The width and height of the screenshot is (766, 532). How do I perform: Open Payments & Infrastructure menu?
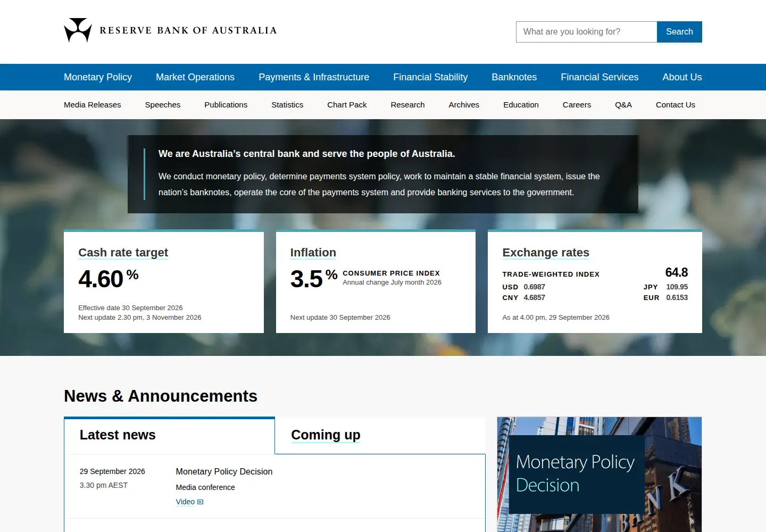click(314, 77)
